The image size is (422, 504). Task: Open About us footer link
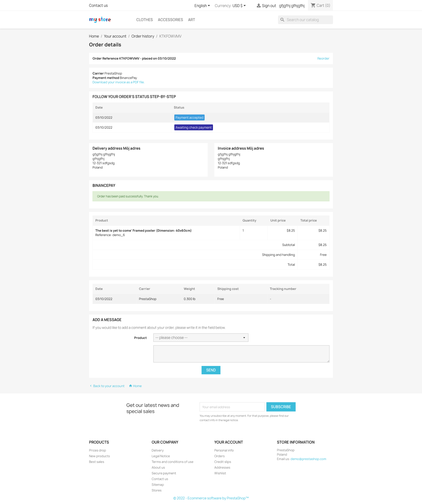point(158,468)
